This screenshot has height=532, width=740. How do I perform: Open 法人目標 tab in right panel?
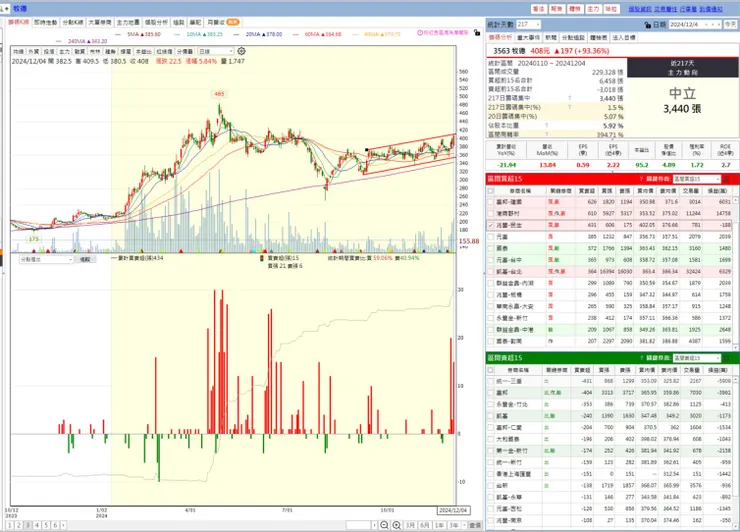click(x=624, y=37)
